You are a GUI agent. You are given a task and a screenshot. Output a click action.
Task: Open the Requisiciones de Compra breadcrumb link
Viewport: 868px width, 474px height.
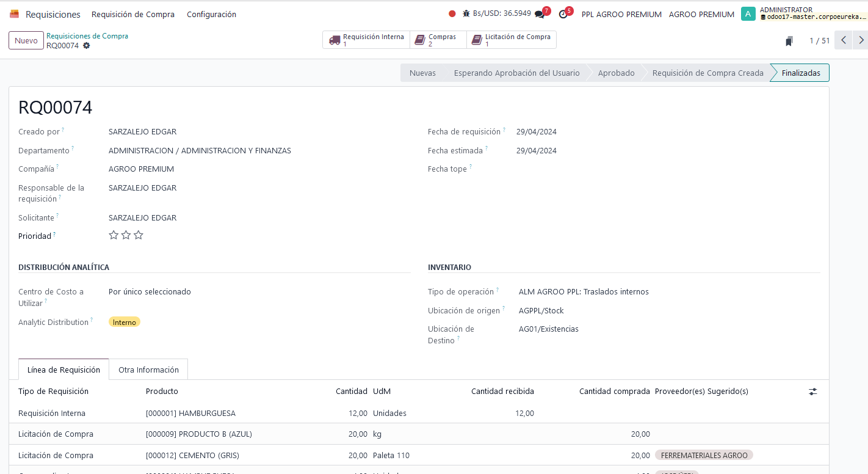87,36
